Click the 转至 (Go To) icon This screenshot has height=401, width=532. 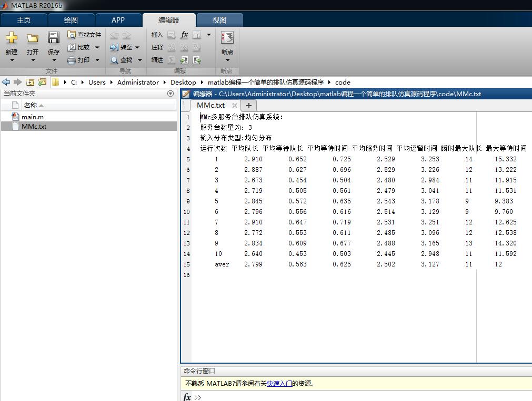(x=114, y=47)
